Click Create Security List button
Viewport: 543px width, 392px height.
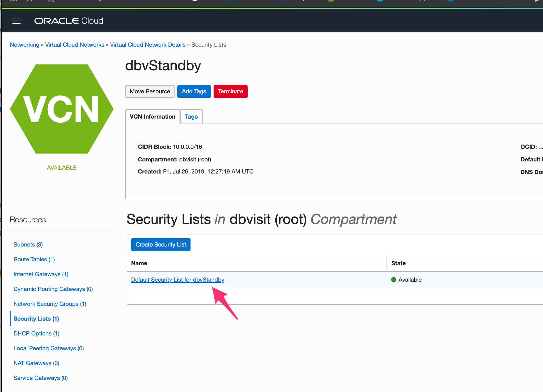161,245
